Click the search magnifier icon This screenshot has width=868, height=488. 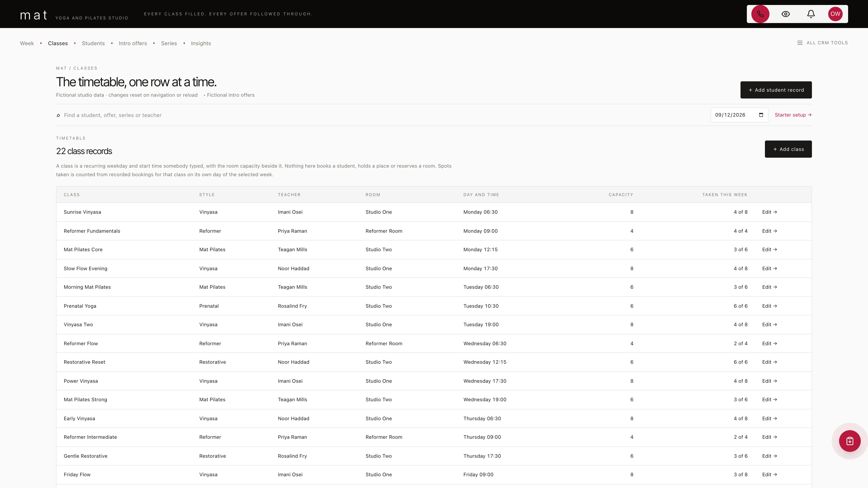[x=58, y=115]
